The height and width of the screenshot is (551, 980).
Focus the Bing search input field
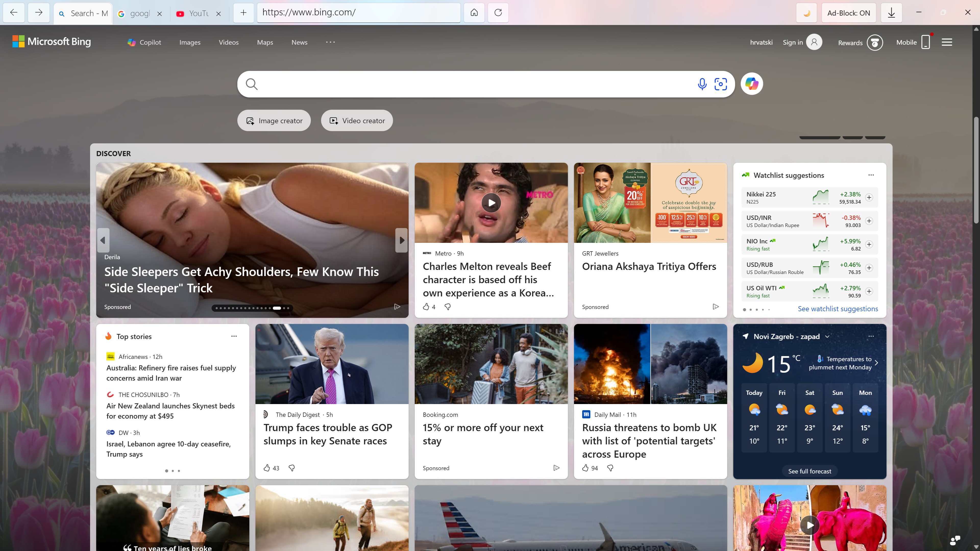(x=475, y=84)
